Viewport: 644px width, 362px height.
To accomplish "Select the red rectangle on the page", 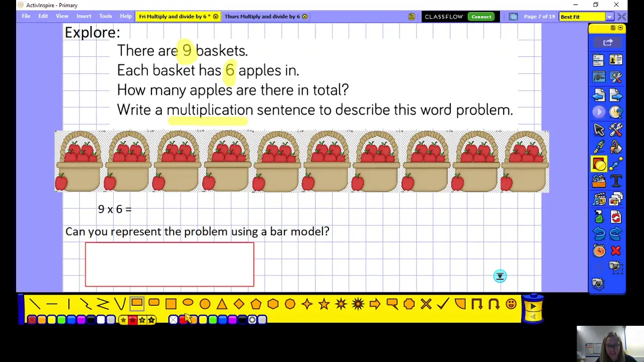I will pos(170,264).
